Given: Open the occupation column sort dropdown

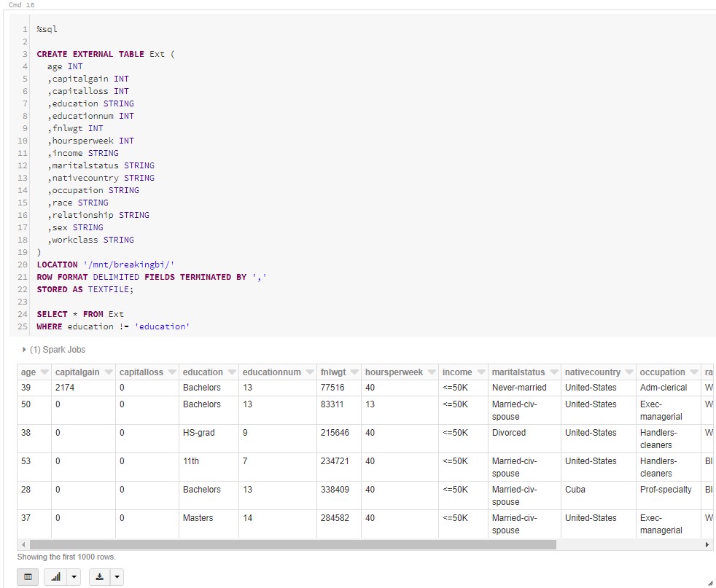Looking at the screenshot, I should click(693, 372).
